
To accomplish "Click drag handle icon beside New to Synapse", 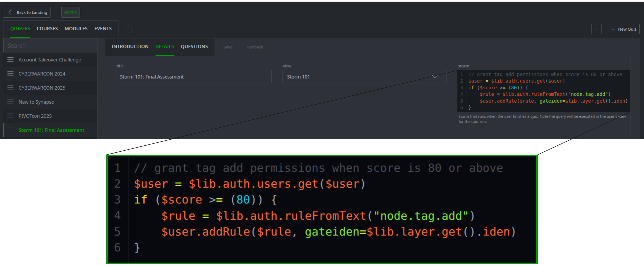I will click(x=11, y=102).
